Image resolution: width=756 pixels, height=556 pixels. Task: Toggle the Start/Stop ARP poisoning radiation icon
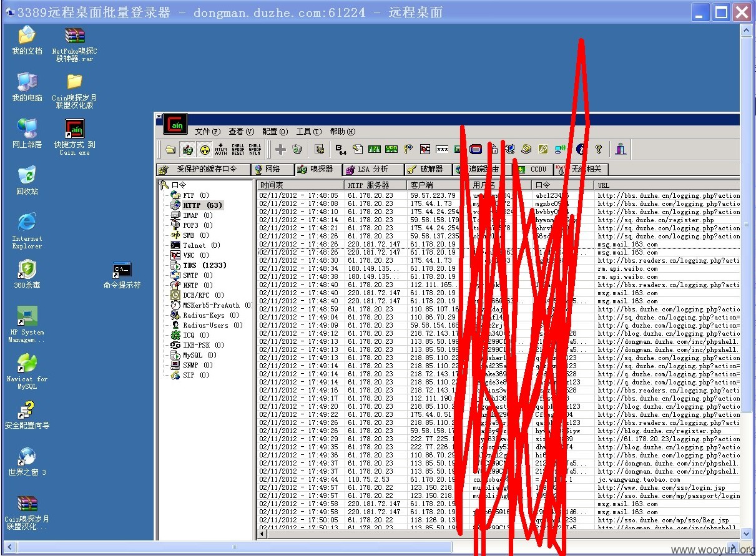click(204, 149)
